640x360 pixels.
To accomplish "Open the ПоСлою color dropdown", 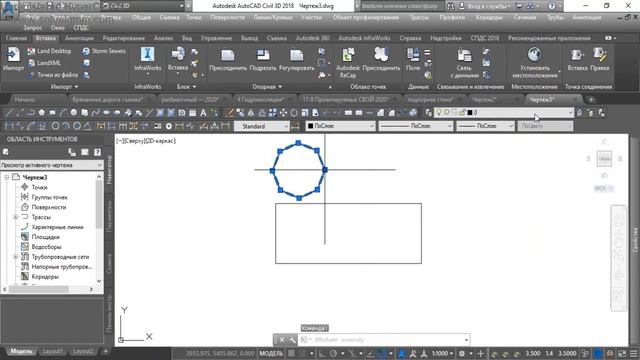I will pyautogui.click(x=340, y=127).
